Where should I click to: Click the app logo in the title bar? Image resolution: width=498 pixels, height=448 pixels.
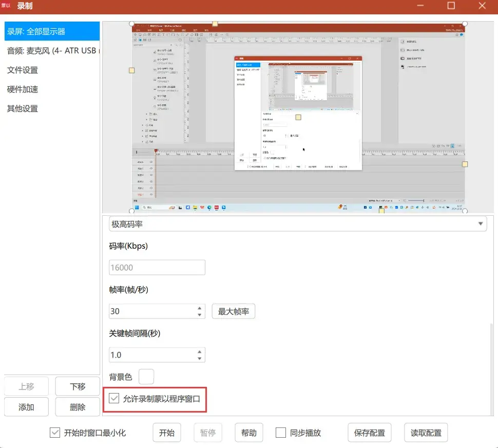6,6
